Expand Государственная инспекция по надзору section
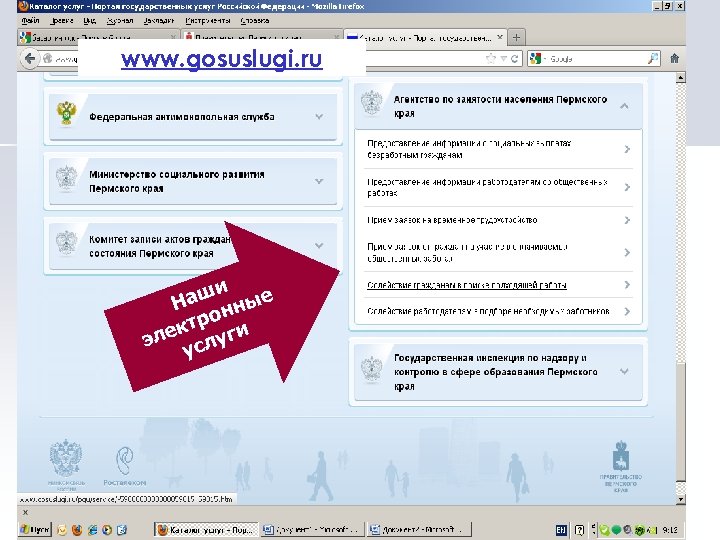Viewport: 720px width, 540px height. [x=624, y=371]
